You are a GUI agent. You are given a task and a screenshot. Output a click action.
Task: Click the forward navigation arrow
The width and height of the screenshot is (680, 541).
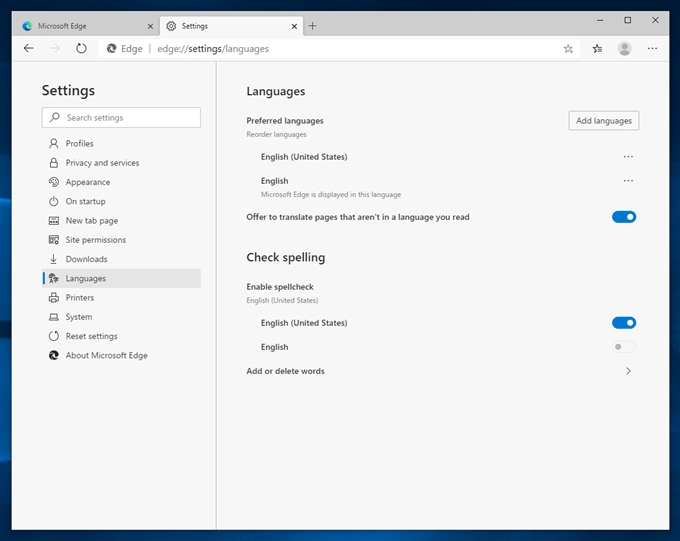pos(55,48)
